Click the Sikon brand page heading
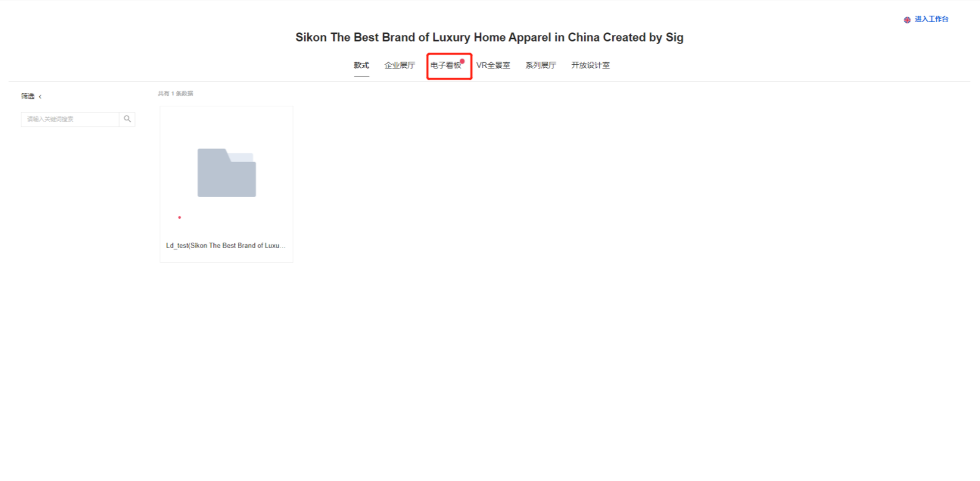 [489, 37]
